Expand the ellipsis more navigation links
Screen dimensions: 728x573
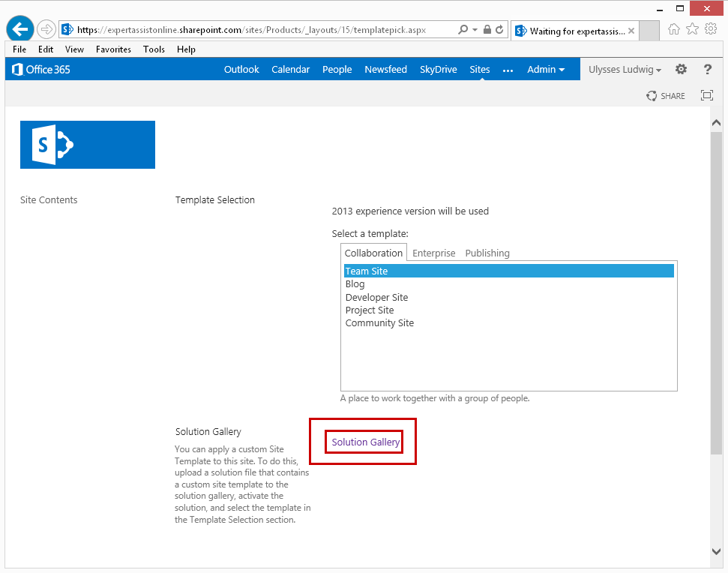pos(508,70)
